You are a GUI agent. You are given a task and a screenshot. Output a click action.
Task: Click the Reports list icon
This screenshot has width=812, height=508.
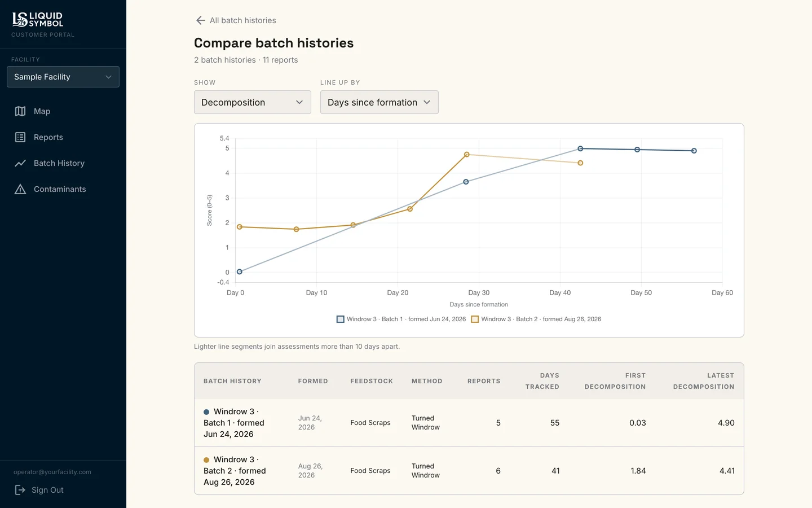coord(20,137)
